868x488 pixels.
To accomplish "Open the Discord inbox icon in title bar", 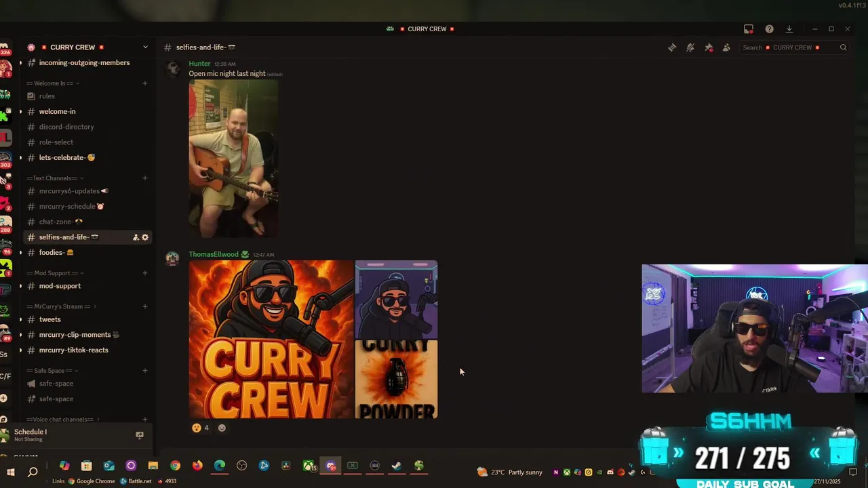I will [749, 29].
